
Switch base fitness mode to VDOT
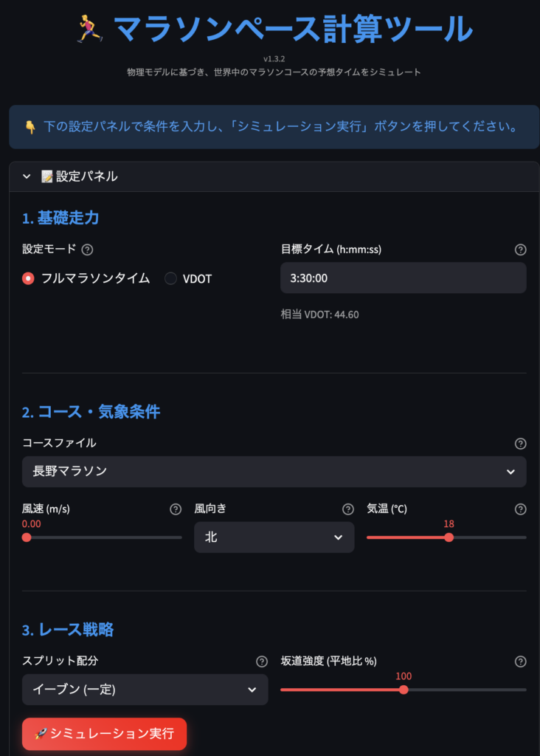[170, 278]
